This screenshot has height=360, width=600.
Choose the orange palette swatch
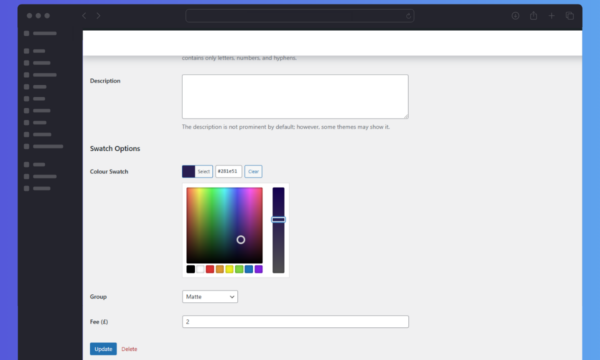(220, 269)
